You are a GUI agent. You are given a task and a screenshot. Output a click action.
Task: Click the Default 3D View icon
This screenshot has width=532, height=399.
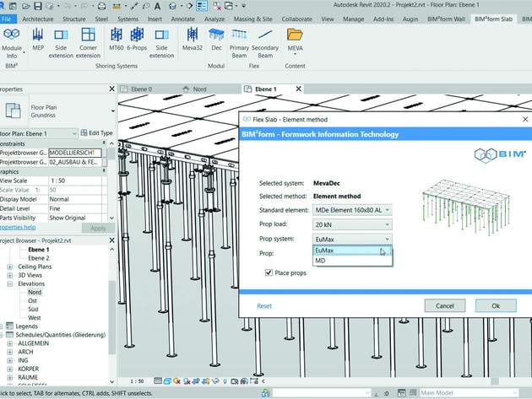pyautogui.click(x=173, y=6)
